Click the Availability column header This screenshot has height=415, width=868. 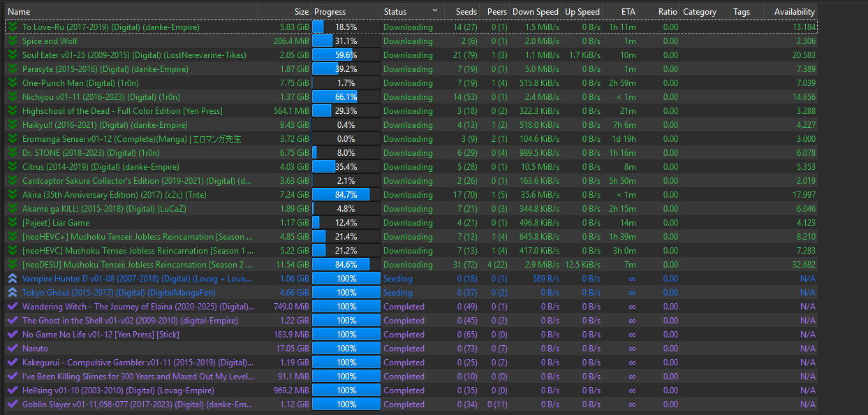click(794, 11)
